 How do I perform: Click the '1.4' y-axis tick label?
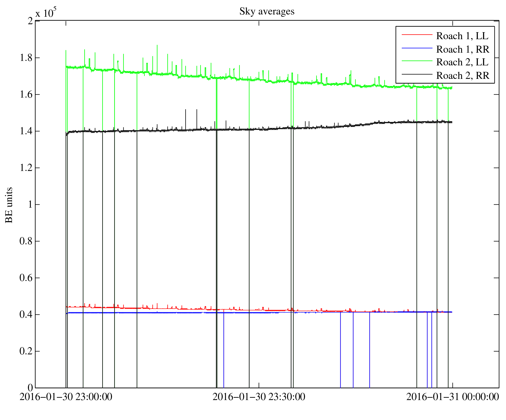tap(26, 131)
